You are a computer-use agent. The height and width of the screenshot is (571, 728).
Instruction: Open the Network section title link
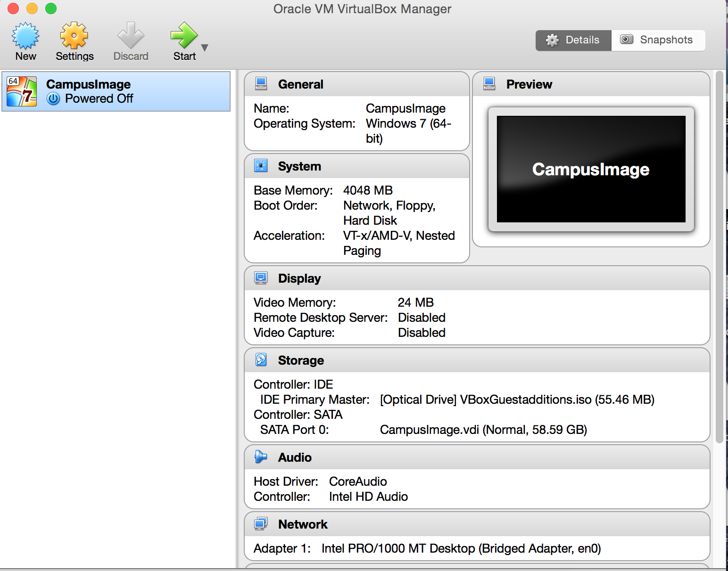(x=303, y=524)
